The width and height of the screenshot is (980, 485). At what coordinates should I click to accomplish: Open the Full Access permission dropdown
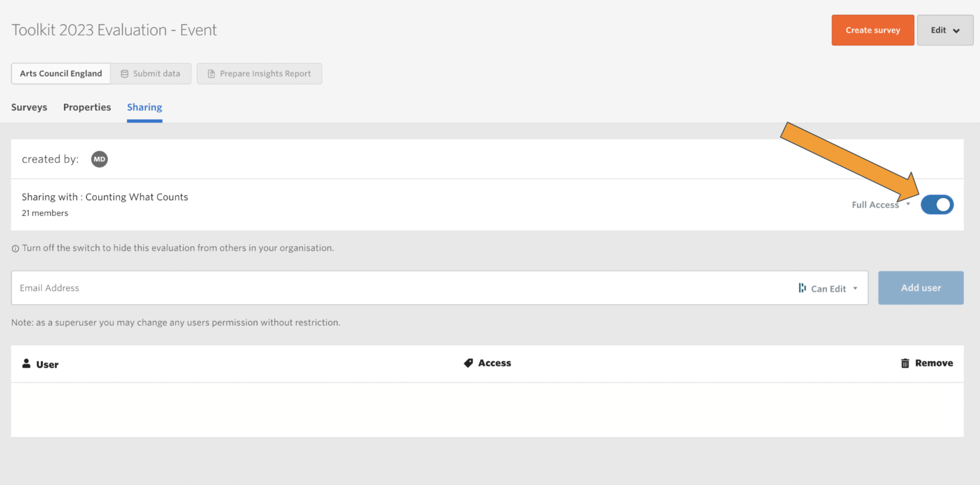coord(881,204)
